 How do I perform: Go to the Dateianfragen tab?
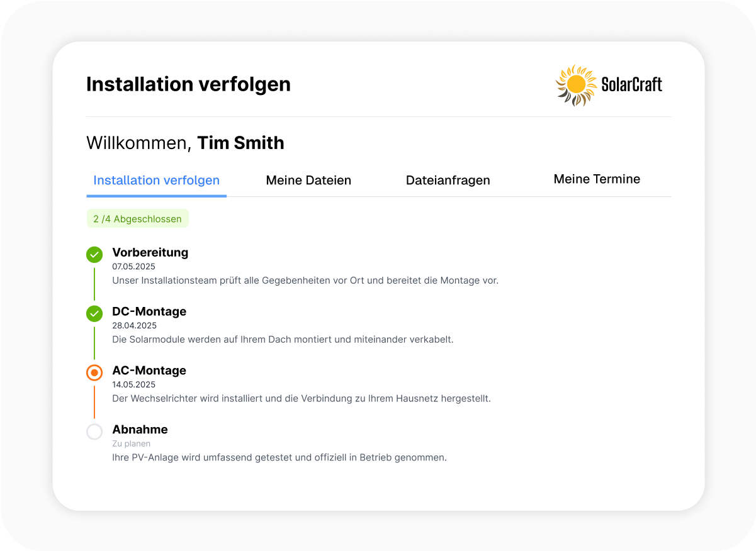(448, 181)
